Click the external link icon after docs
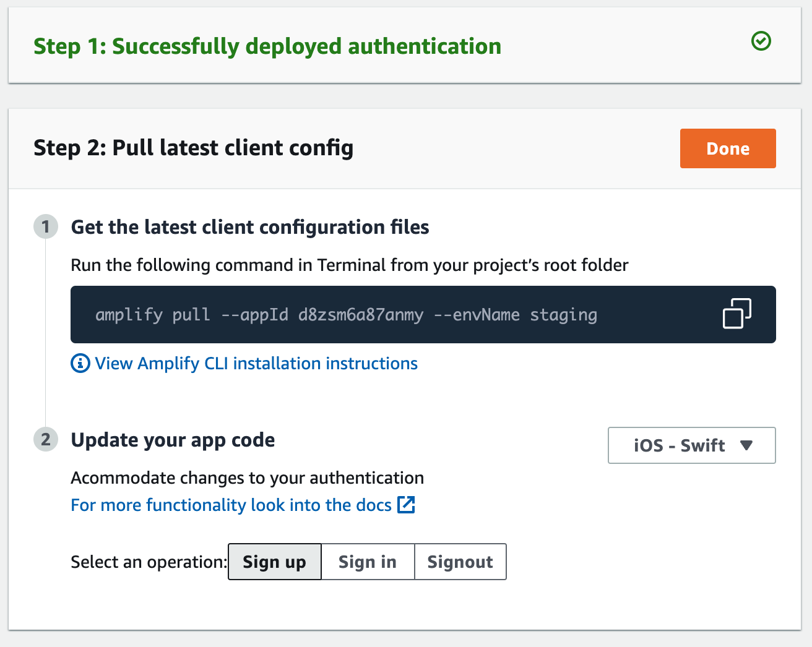 (406, 505)
